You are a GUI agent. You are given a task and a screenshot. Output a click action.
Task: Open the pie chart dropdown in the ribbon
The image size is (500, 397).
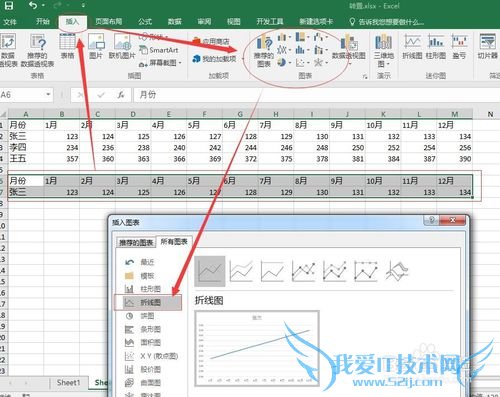(x=290, y=63)
